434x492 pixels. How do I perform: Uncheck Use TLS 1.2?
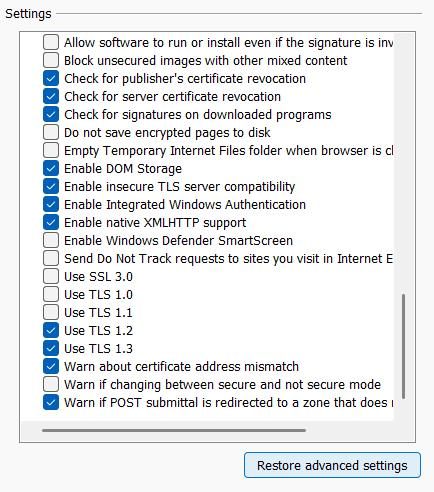click(x=51, y=330)
